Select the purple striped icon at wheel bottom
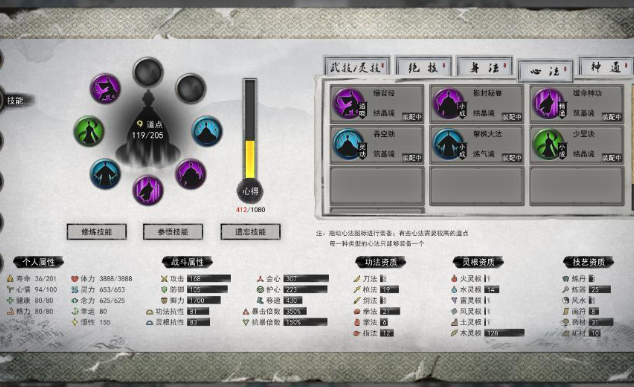This screenshot has width=634, height=387. pos(148,190)
